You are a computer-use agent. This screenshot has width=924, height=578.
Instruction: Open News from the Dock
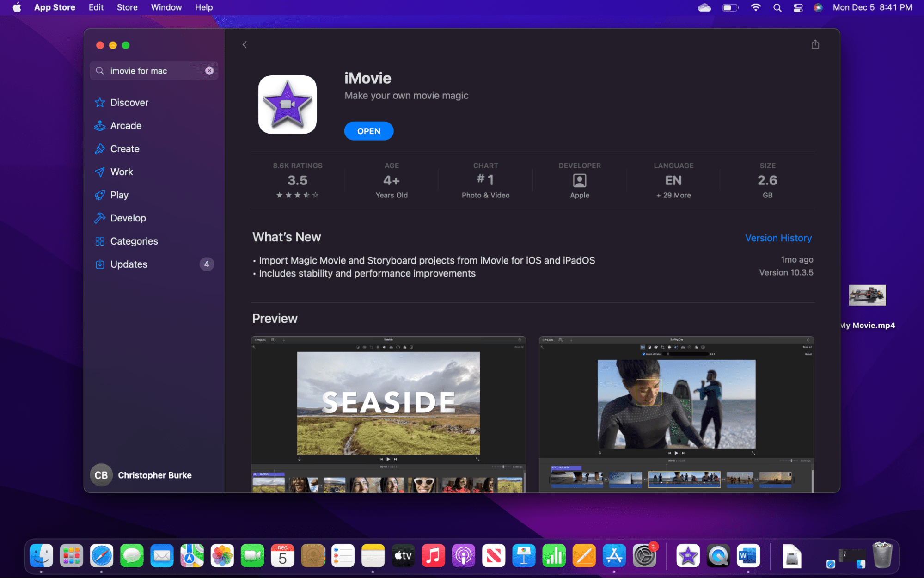pos(494,556)
